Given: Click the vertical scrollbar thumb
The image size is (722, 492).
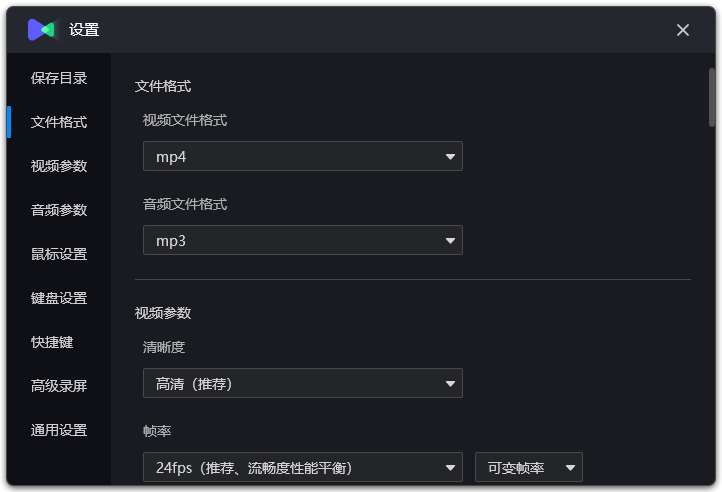Looking at the screenshot, I should pyautogui.click(x=712, y=98).
